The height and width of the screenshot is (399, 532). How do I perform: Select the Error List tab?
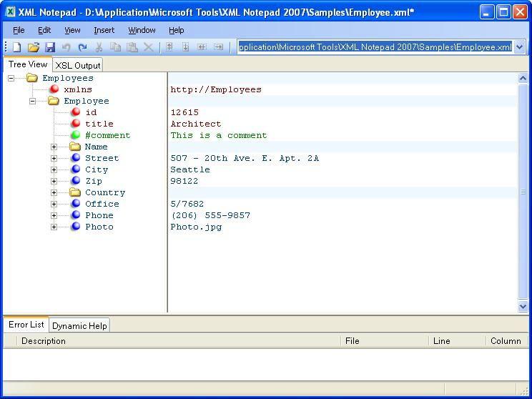click(26, 325)
